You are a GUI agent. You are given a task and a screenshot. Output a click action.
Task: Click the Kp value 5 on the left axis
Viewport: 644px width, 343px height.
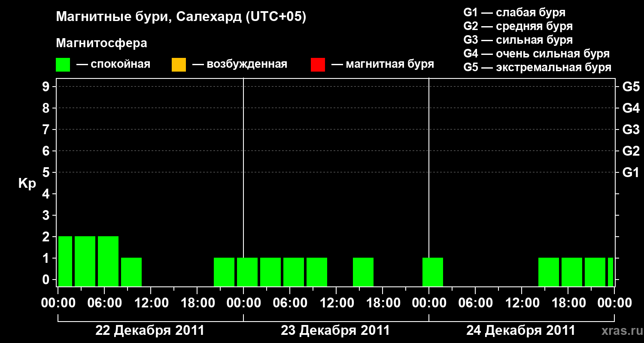pos(47,172)
